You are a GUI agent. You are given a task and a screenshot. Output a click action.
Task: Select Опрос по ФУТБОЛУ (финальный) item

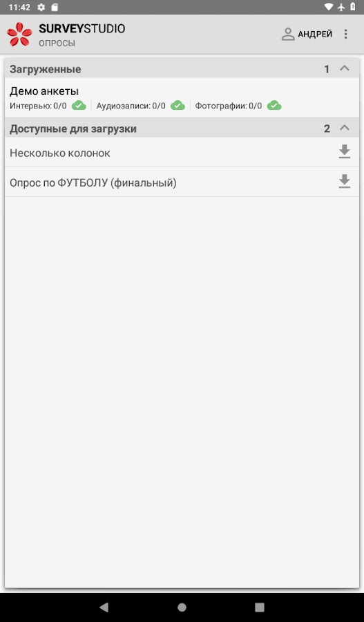(182, 182)
